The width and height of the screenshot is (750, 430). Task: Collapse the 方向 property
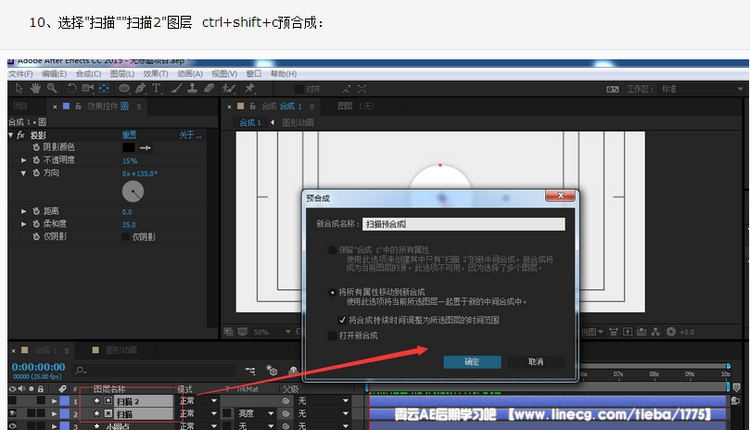tap(23, 173)
